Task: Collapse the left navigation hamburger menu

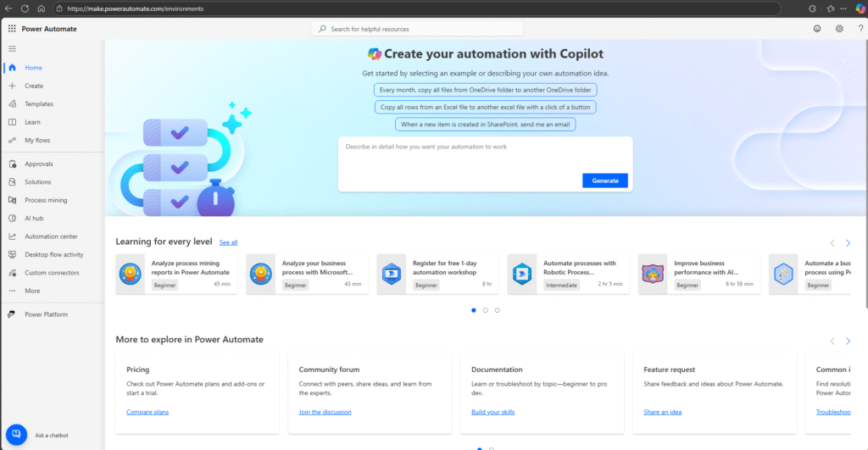Action: point(12,49)
